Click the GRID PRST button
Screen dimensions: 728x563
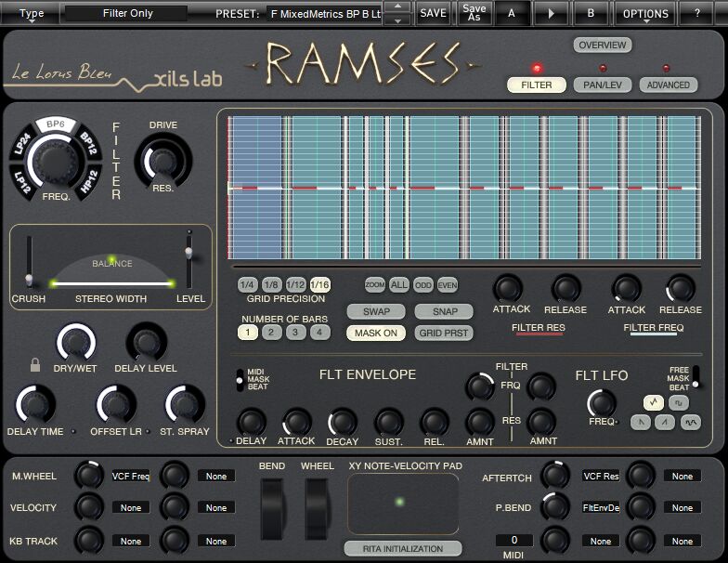pos(444,333)
